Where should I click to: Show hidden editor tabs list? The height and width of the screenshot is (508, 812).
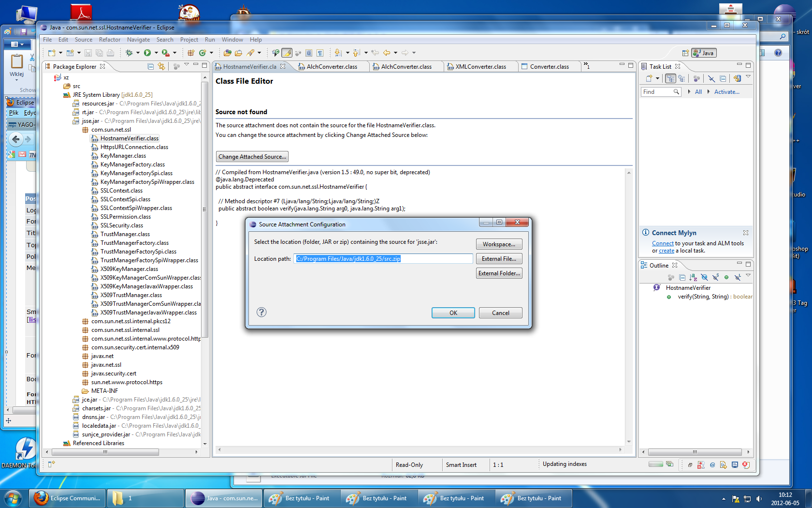pos(586,66)
